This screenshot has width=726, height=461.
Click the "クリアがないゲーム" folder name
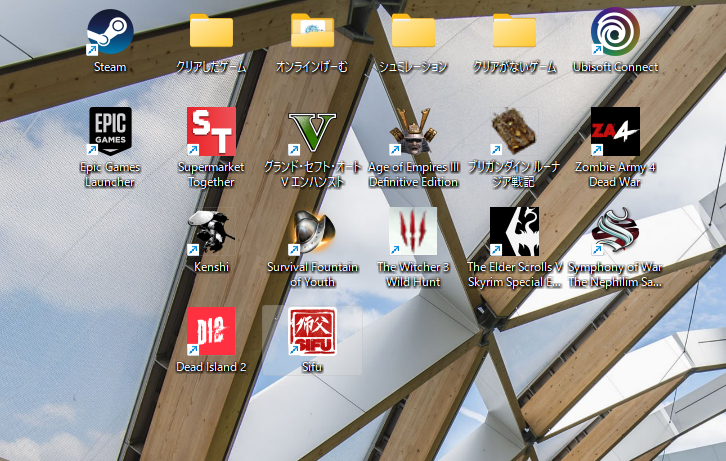point(514,67)
